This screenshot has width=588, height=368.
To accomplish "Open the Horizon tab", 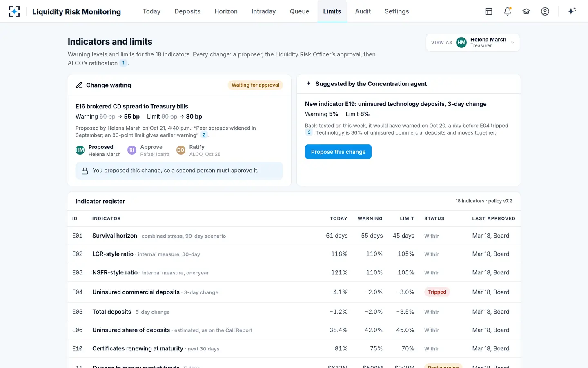I will pos(226,11).
